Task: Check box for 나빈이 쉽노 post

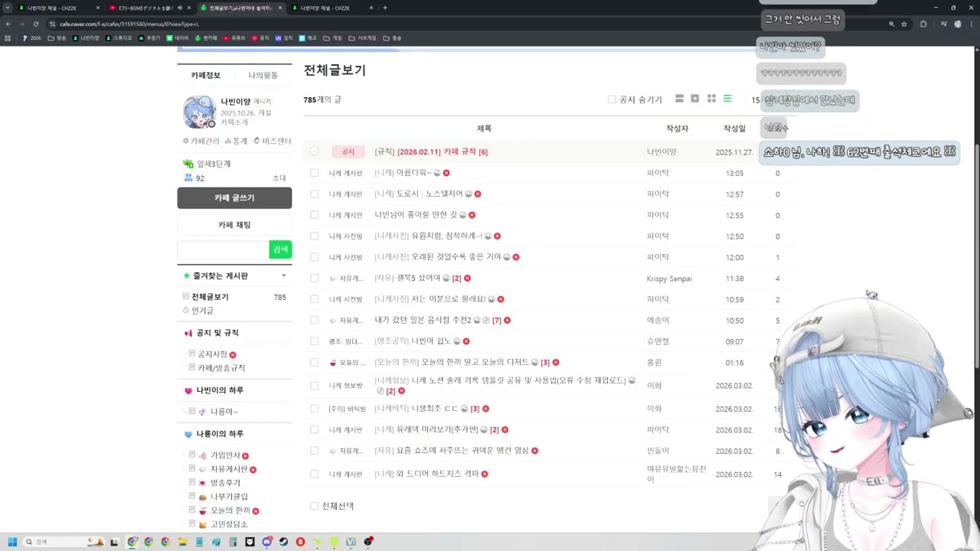Action: tap(314, 341)
